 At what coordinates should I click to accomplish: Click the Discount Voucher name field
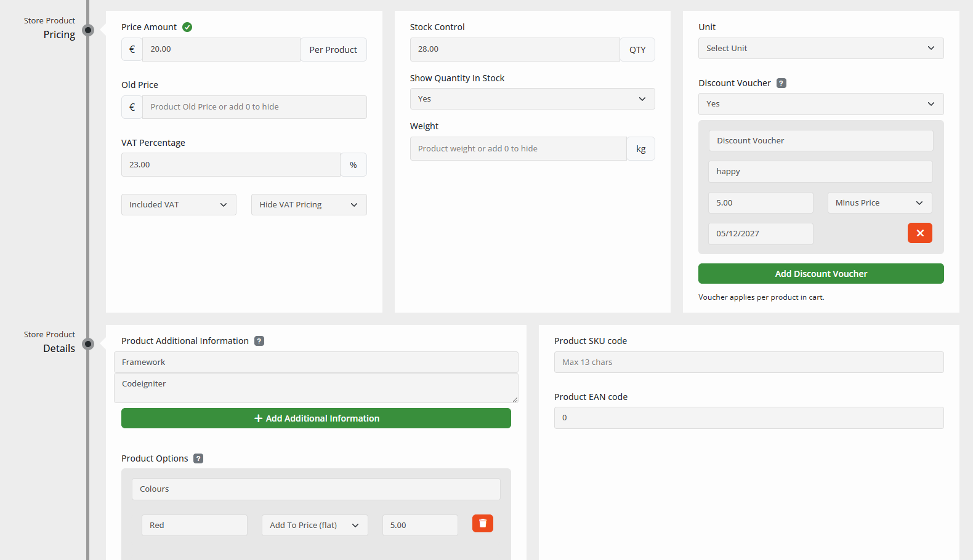(x=821, y=141)
